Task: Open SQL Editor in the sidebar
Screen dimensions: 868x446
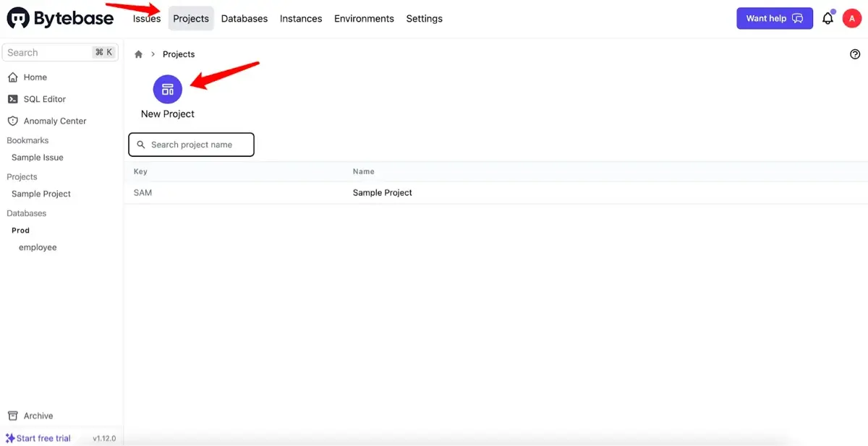Action: tap(44, 99)
